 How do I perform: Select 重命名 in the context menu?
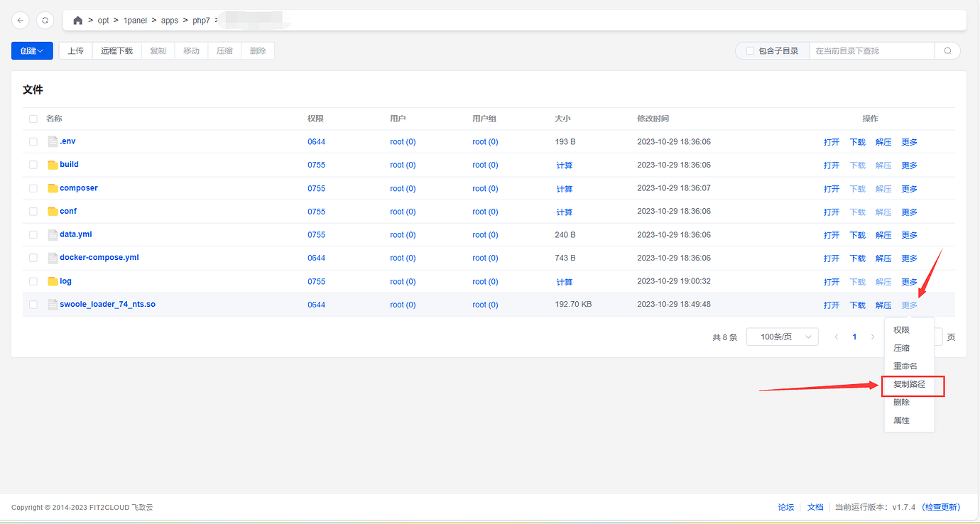[905, 366]
